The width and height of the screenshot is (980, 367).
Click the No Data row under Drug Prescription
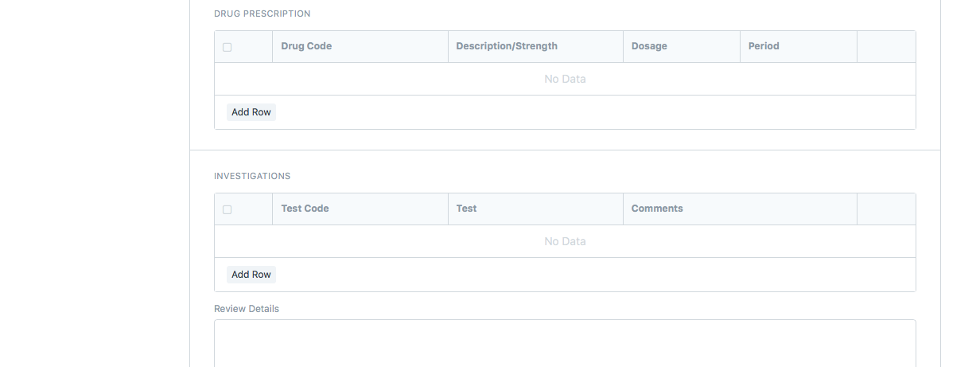pos(565,79)
